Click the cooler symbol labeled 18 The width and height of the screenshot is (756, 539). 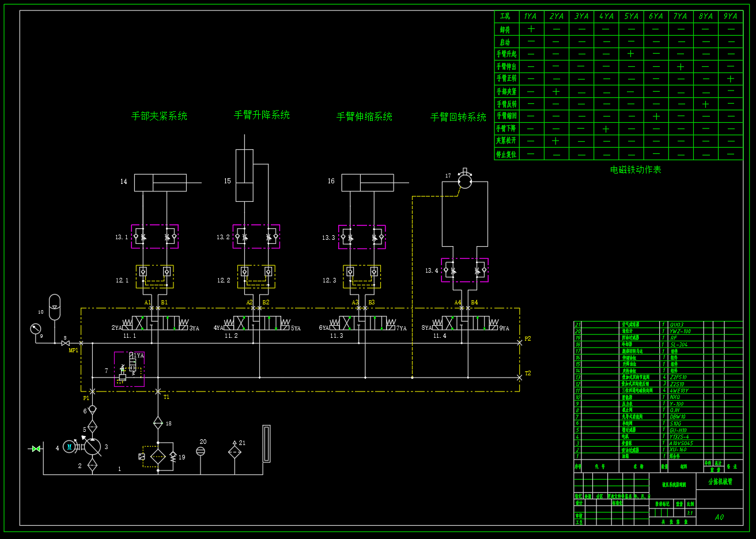(x=158, y=424)
